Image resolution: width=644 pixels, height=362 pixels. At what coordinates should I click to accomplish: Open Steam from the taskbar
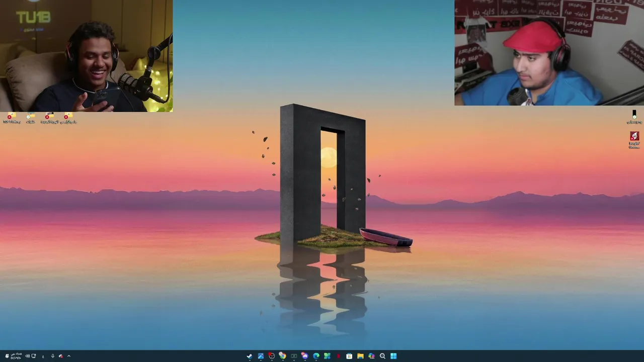point(250,356)
